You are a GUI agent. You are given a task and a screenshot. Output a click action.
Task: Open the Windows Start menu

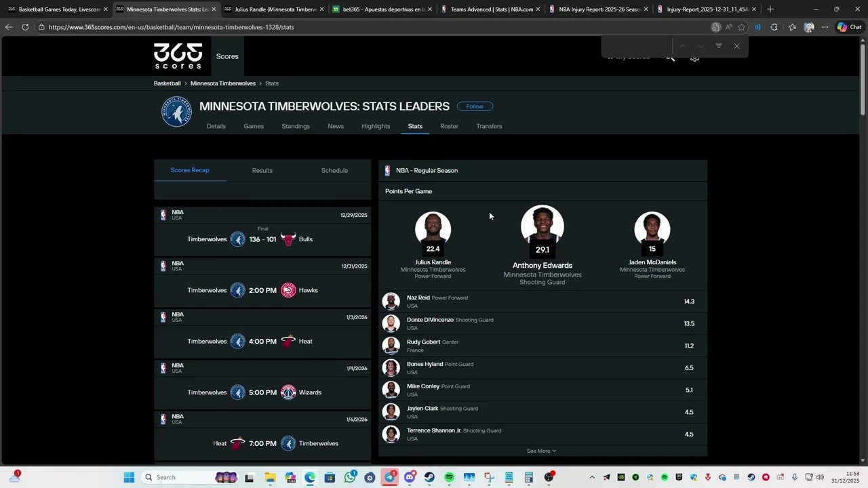(129, 477)
